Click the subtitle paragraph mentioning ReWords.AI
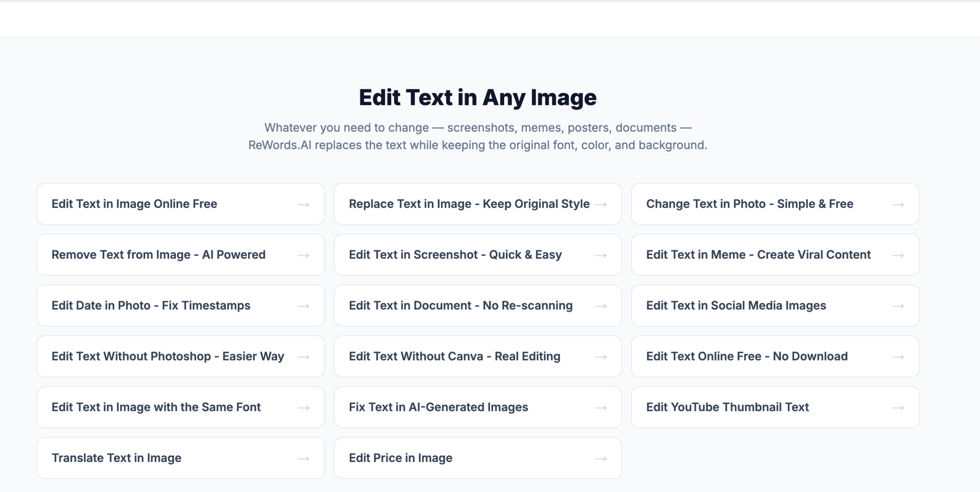This screenshot has height=492, width=980. (x=478, y=136)
